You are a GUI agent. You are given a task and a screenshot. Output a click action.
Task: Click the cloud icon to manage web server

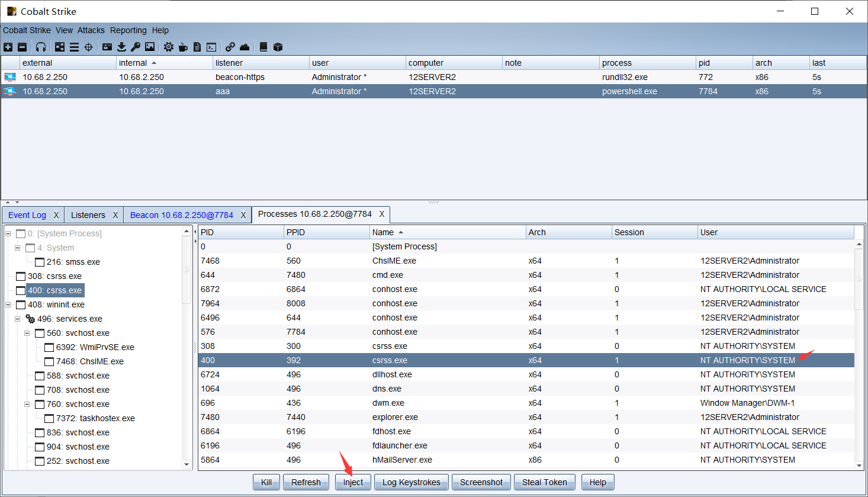click(x=245, y=47)
